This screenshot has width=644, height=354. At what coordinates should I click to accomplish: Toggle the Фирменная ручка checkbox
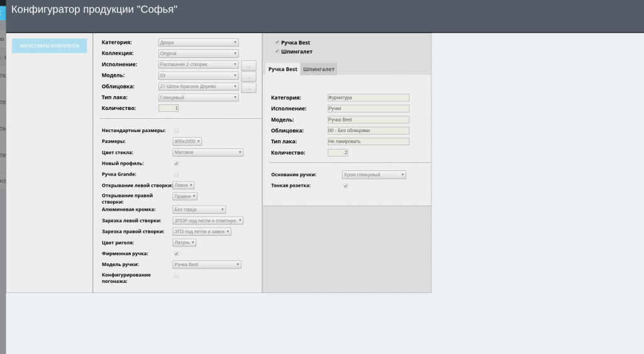click(x=176, y=254)
